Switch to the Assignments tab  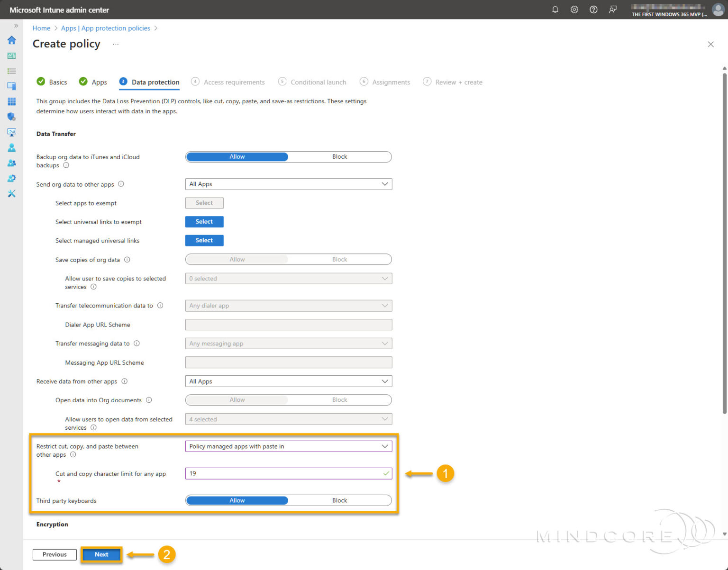(x=391, y=82)
